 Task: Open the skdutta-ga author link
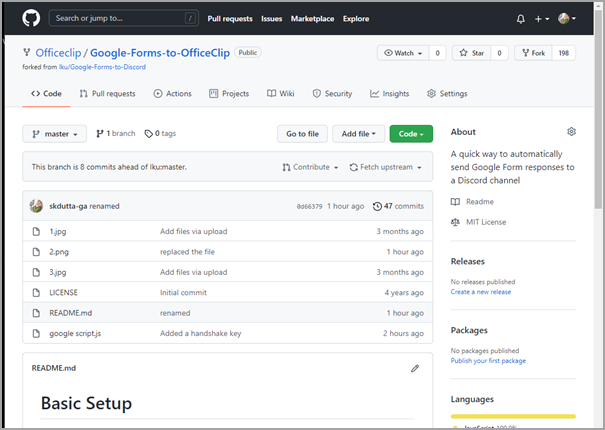point(68,206)
